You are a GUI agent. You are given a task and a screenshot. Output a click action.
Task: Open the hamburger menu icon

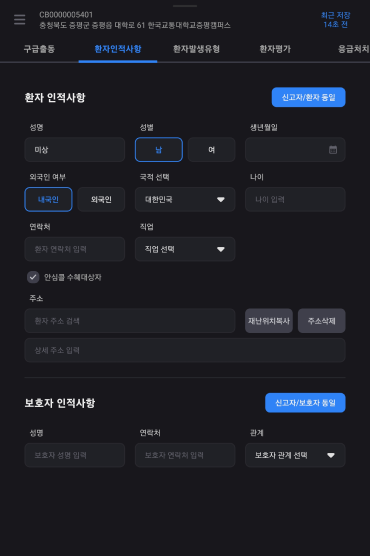click(x=20, y=20)
